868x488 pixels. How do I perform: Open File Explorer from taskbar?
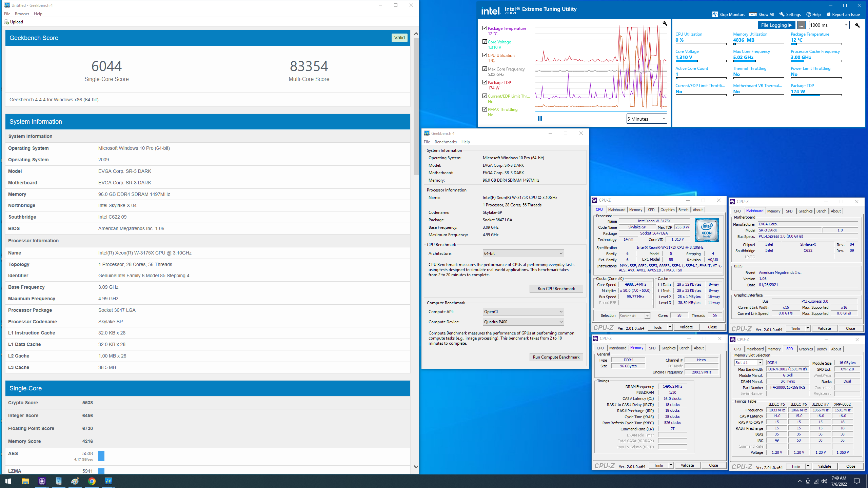click(25, 481)
